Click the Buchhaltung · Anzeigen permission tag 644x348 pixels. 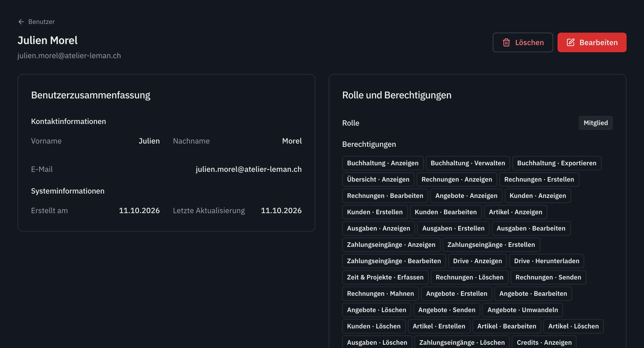click(383, 163)
